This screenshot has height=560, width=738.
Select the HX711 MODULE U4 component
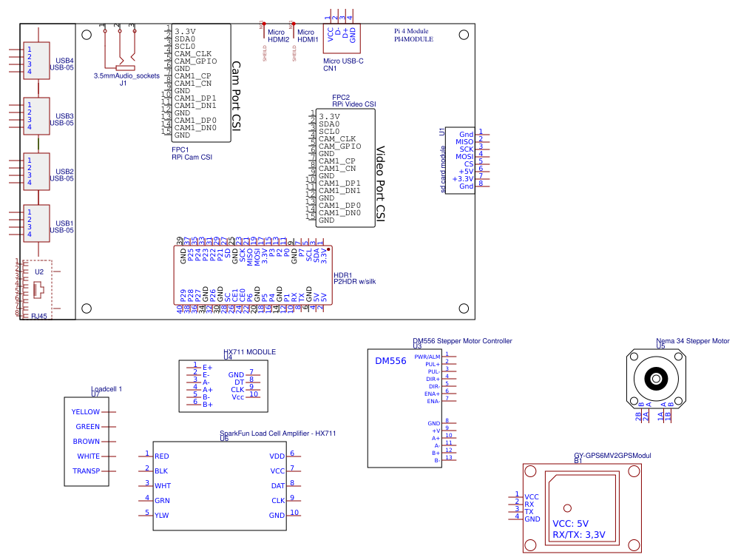(x=223, y=386)
